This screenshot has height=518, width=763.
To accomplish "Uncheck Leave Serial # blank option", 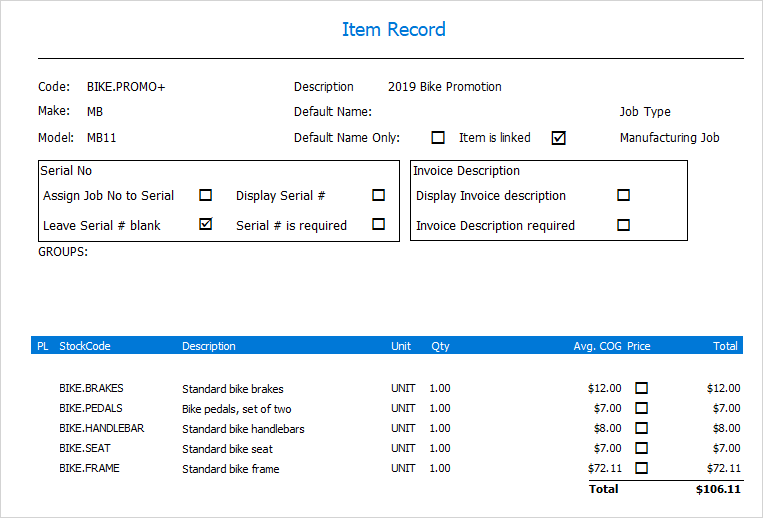I will coord(206,224).
